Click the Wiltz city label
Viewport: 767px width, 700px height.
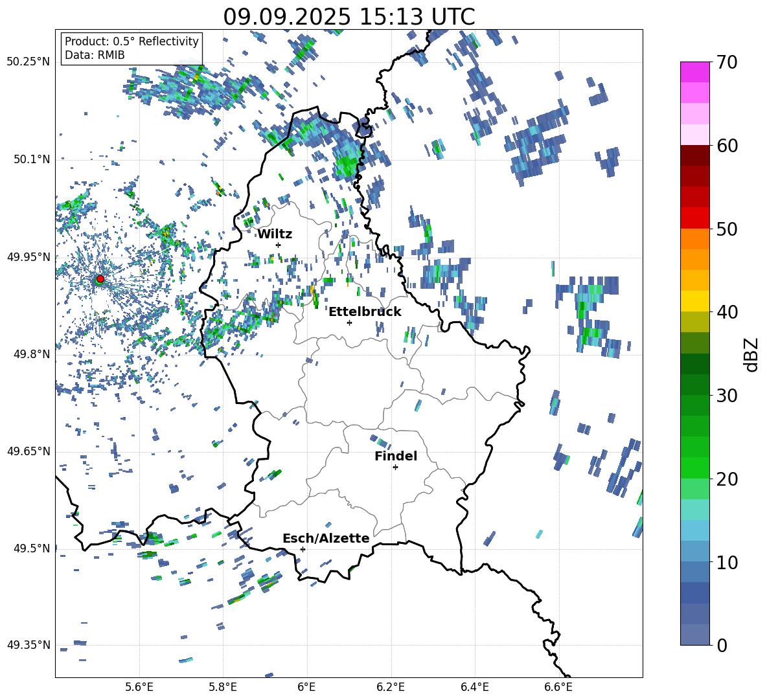[275, 234]
